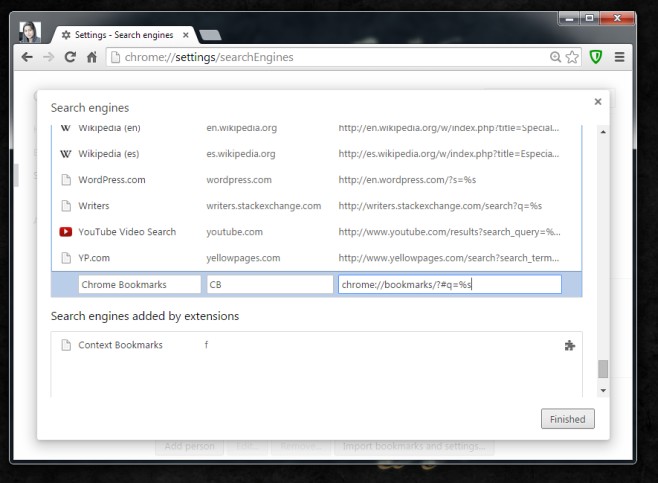The image size is (658, 483).
Task: Edit the chrome://bookmarks URL field
Action: point(450,285)
